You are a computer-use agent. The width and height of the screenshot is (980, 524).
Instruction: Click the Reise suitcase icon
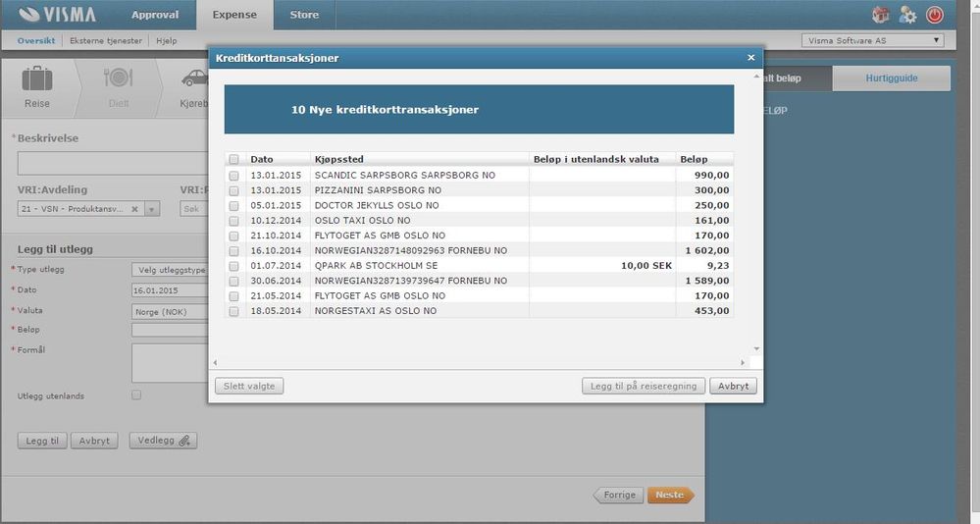37,79
